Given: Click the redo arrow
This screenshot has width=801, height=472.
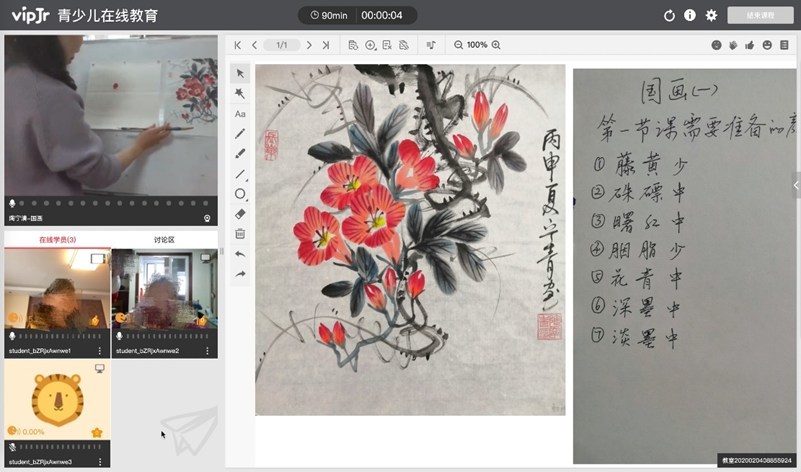Looking at the screenshot, I should click(x=240, y=274).
